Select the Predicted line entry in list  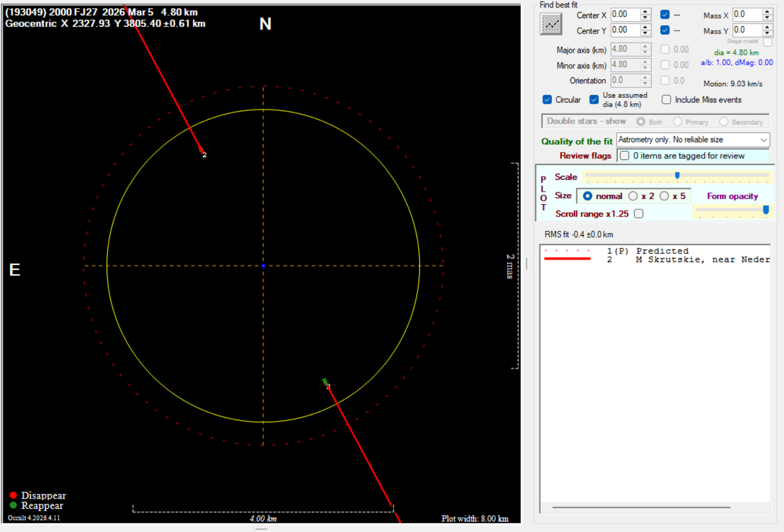pos(662,251)
